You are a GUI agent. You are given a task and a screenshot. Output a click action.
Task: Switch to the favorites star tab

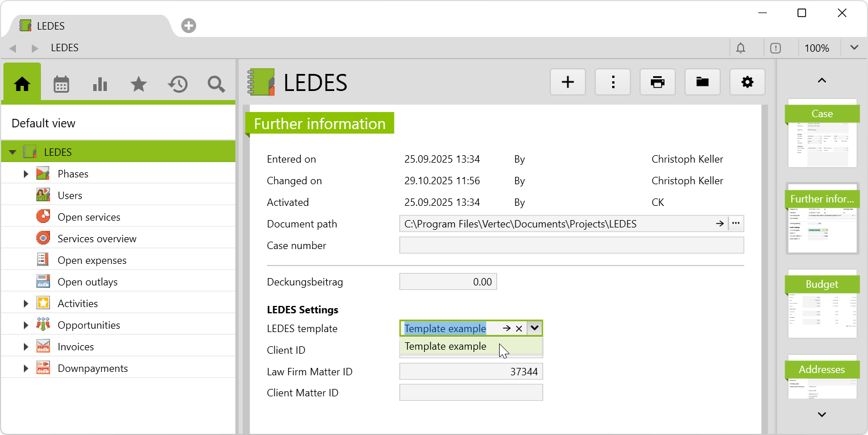(139, 85)
